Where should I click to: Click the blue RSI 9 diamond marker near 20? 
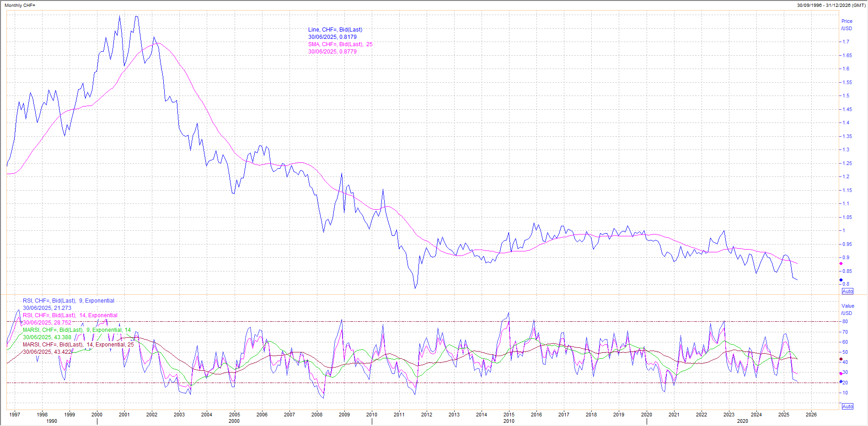coord(841,381)
